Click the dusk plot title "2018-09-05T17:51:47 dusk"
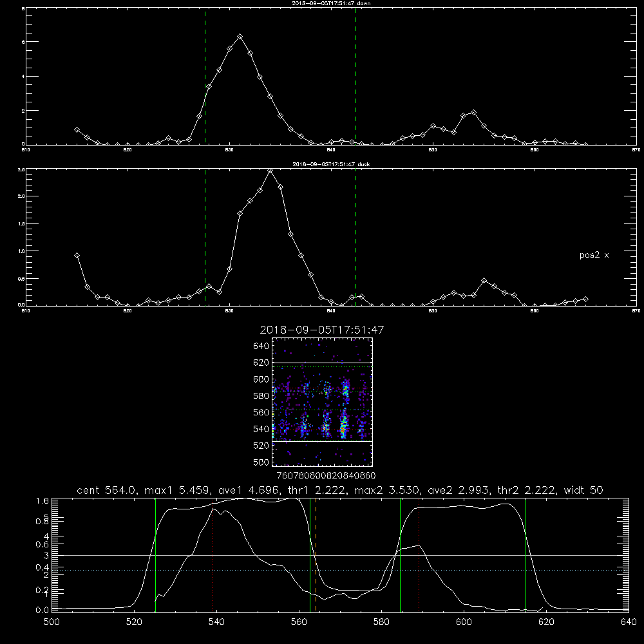644x644 pixels. [x=331, y=164]
